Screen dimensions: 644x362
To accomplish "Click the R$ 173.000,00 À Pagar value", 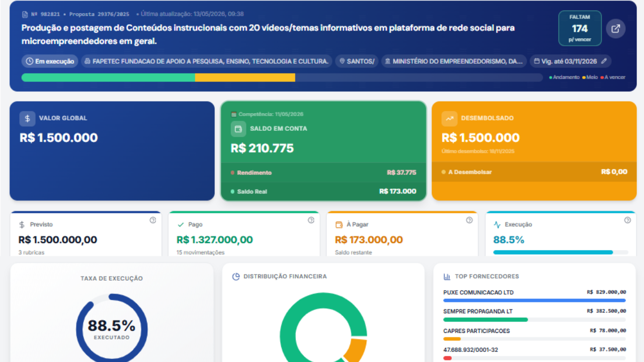I will (369, 240).
